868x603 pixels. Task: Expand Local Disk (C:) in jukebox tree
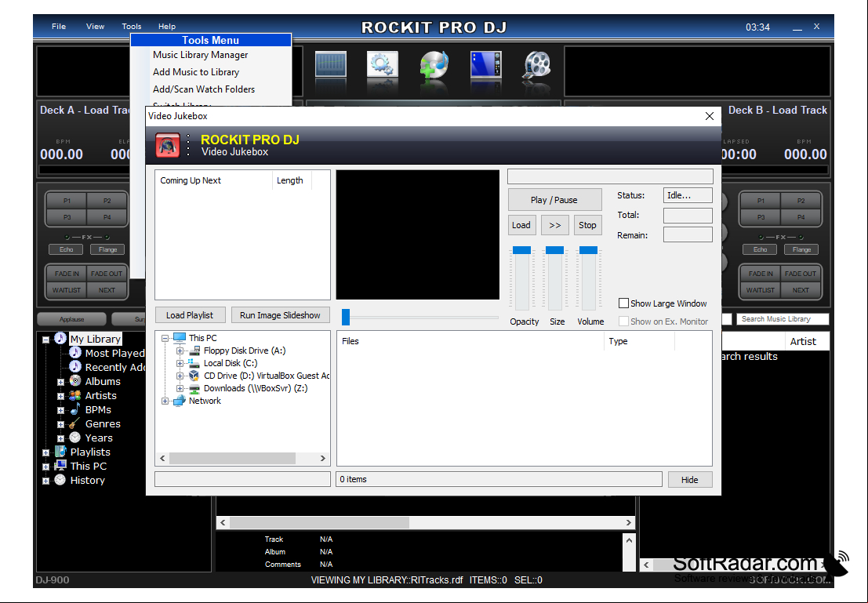coord(180,363)
